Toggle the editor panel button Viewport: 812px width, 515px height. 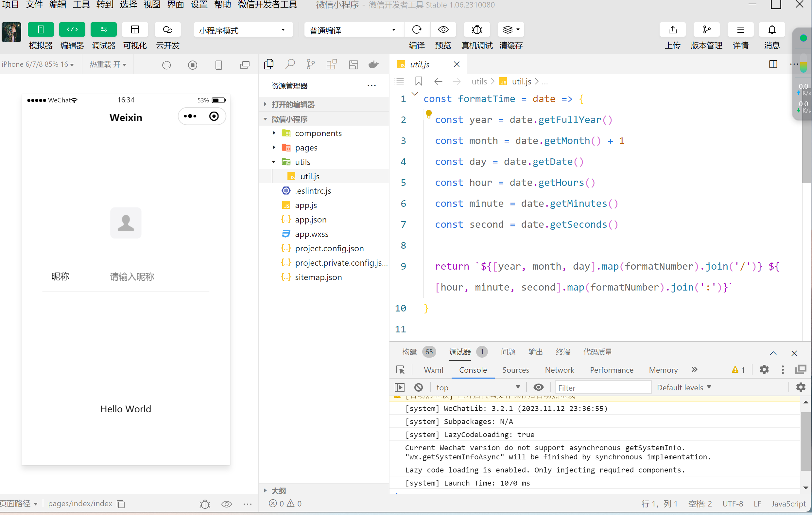pyautogui.click(x=72, y=30)
